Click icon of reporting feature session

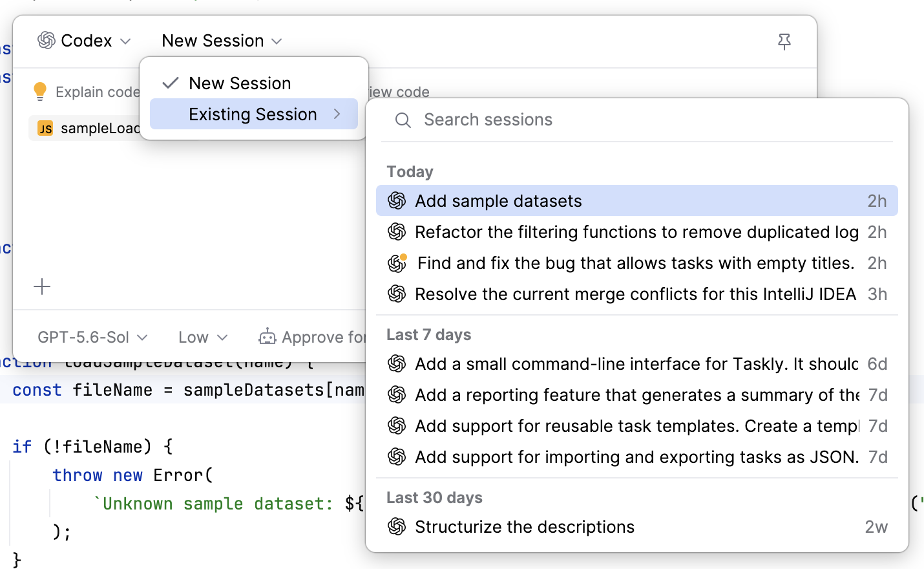[x=397, y=395]
